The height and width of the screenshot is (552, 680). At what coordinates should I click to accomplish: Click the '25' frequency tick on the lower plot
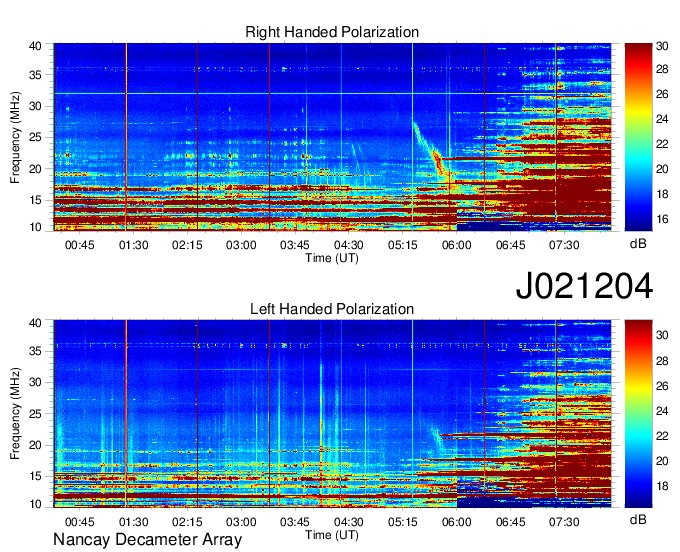(x=35, y=414)
